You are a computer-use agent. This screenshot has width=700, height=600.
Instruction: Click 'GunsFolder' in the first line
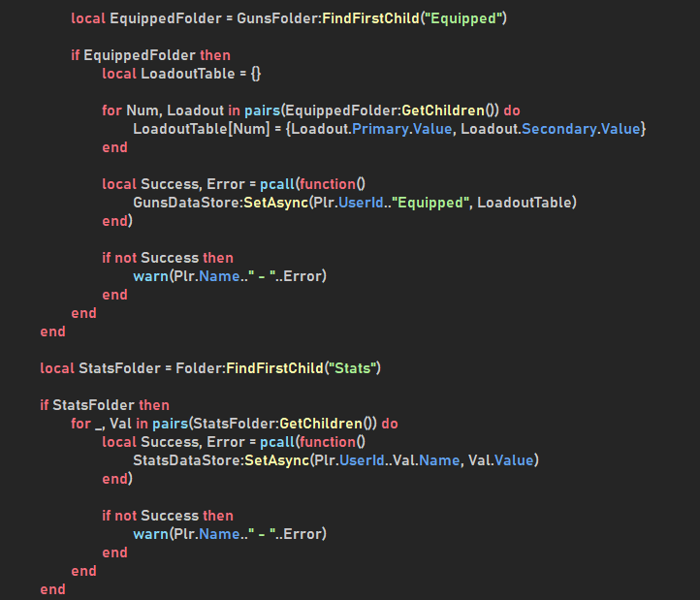(x=276, y=18)
